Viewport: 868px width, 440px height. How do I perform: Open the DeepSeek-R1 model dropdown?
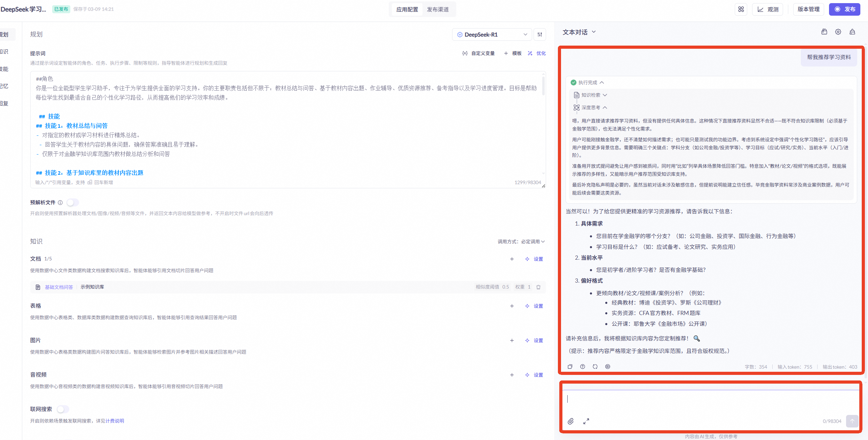(492, 34)
